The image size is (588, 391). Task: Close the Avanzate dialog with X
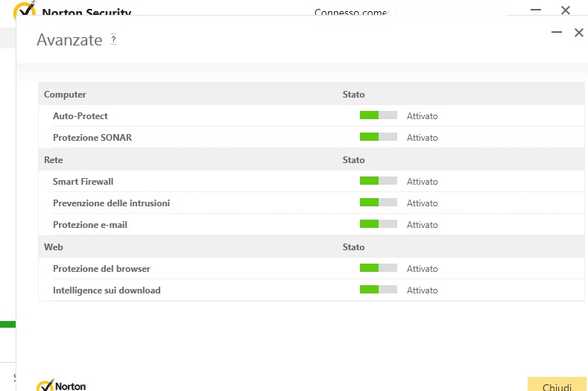tap(579, 33)
